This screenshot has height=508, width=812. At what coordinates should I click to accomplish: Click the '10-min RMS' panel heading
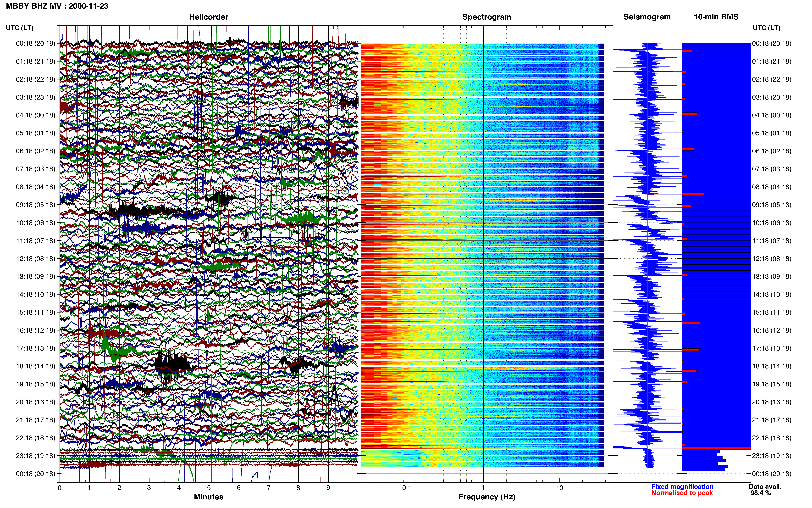[716, 17]
